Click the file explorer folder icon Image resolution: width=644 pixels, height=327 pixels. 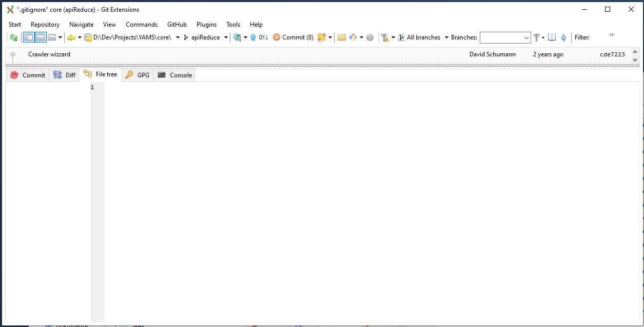[341, 37]
